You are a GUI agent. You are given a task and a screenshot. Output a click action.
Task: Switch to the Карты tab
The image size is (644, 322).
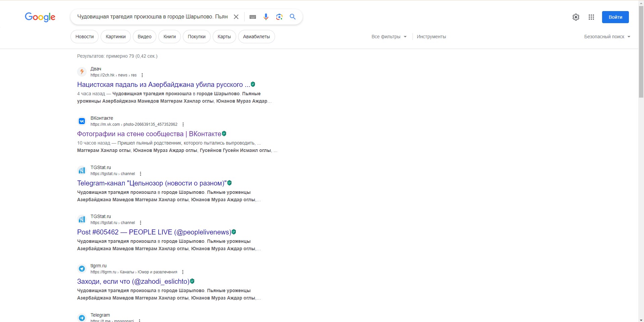coord(224,37)
